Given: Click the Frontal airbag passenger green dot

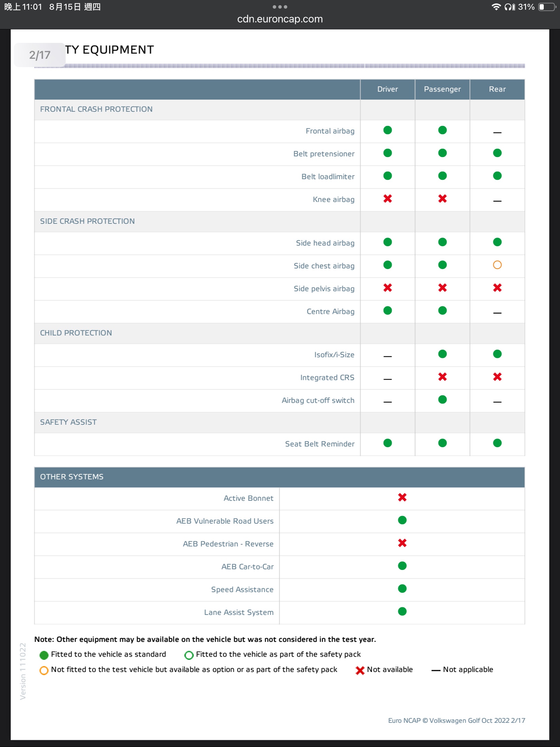Looking at the screenshot, I should (x=442, y=130).
